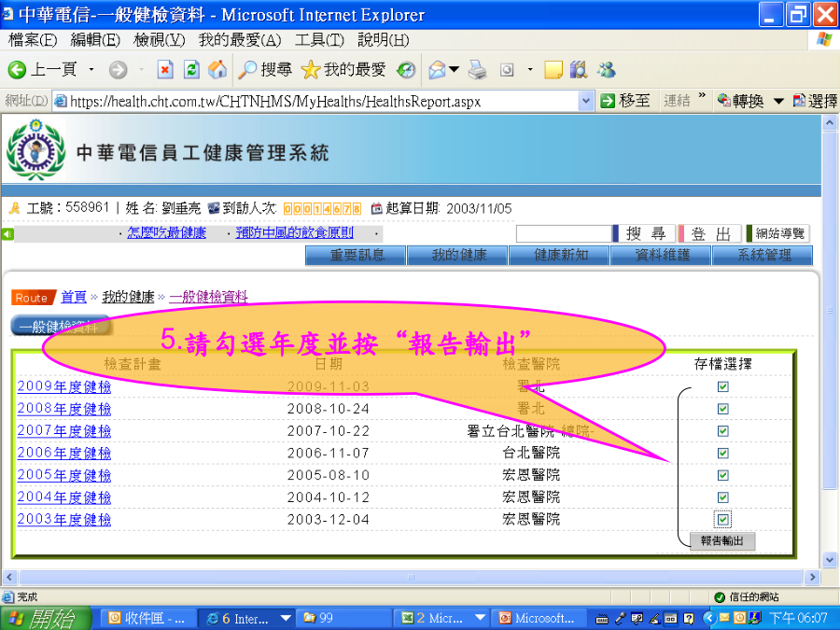Viewport: 840px width, 630px height.
Task: Click the 搜尋 button next to the search box
Action: pos(644,233)
